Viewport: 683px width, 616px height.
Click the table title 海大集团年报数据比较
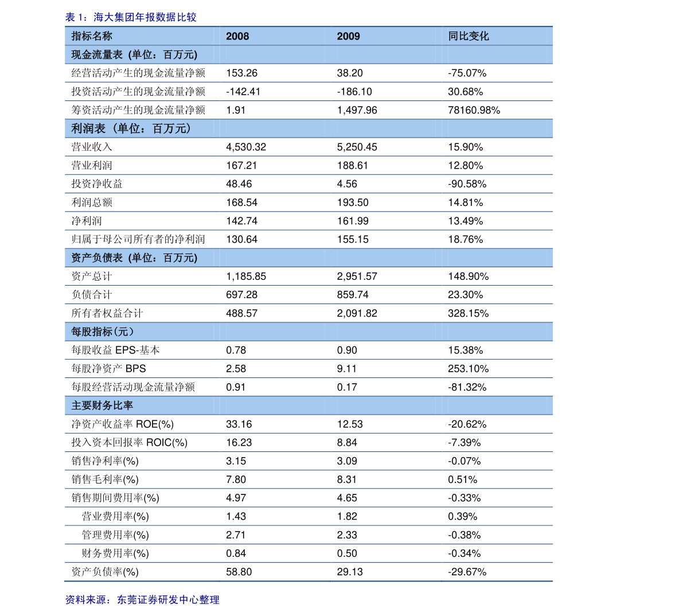pos(145,17)
